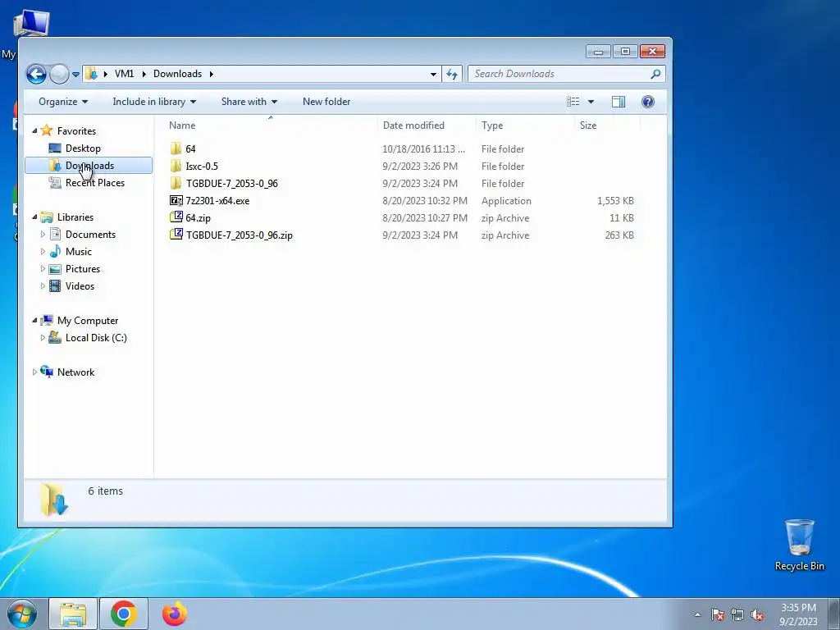This screenshot has width=840, height=630.
Task: Select Desktop in Favorites
Action: pos(83,148)
